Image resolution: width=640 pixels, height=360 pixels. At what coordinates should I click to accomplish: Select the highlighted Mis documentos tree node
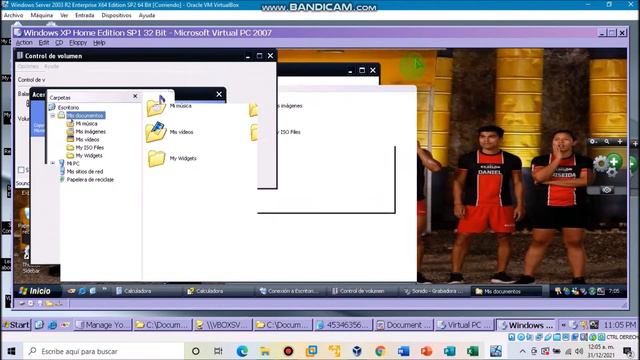85,116
